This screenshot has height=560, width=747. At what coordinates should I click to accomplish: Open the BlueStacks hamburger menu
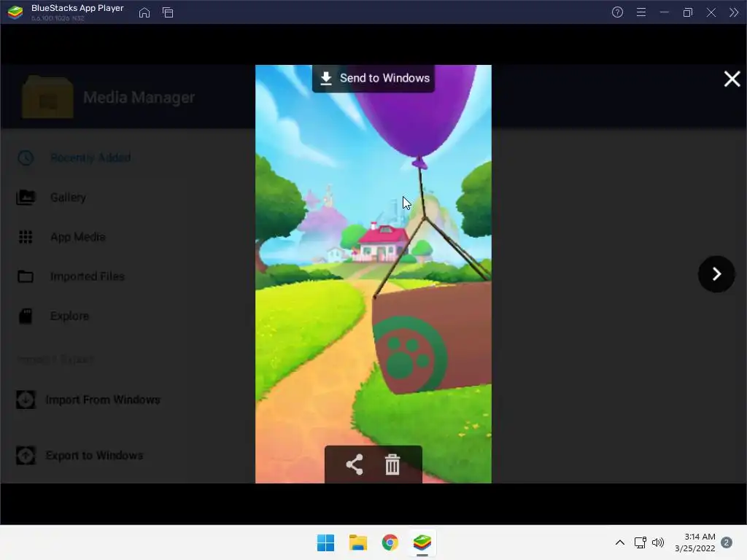[x=641, y=12]
